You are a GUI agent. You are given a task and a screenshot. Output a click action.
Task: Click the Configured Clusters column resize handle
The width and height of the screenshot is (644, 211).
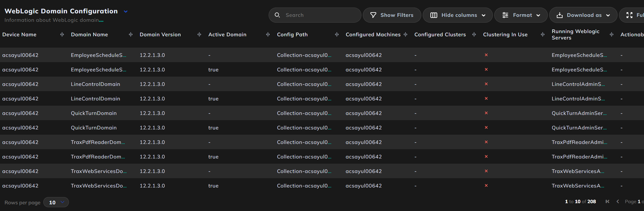pos(474,35)
